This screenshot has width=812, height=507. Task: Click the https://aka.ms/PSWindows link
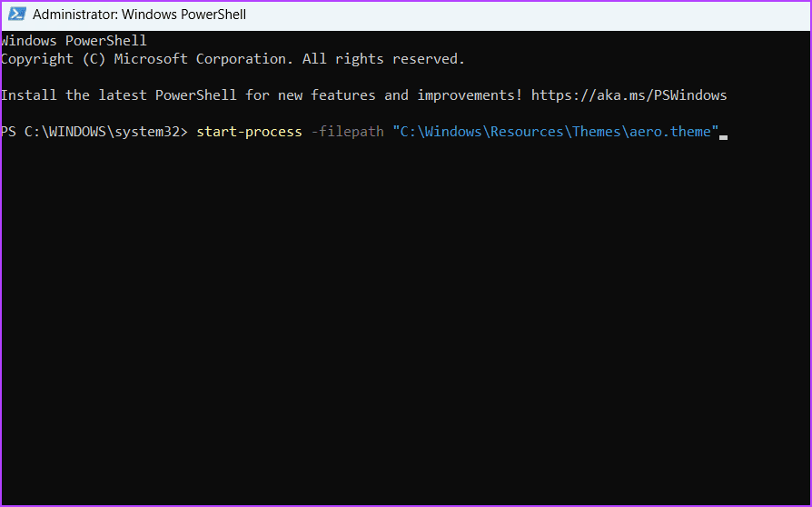[629, 95]
